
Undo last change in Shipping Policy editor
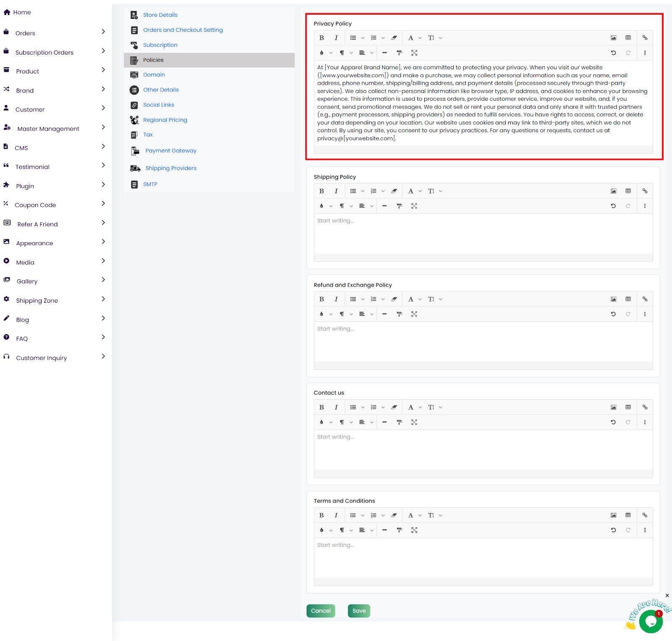[613, 206]
